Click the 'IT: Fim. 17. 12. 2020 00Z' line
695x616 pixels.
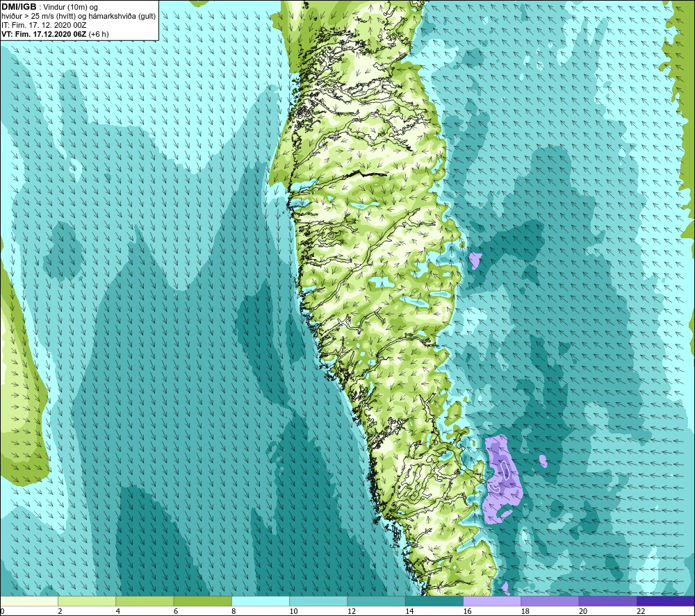pos(44,25)
